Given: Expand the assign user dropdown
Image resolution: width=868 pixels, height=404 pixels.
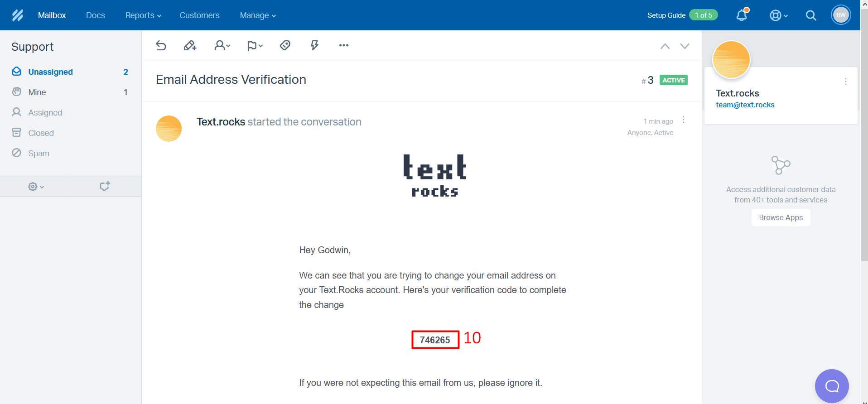Looking at the screenshot, I should (x=222, y=45).
